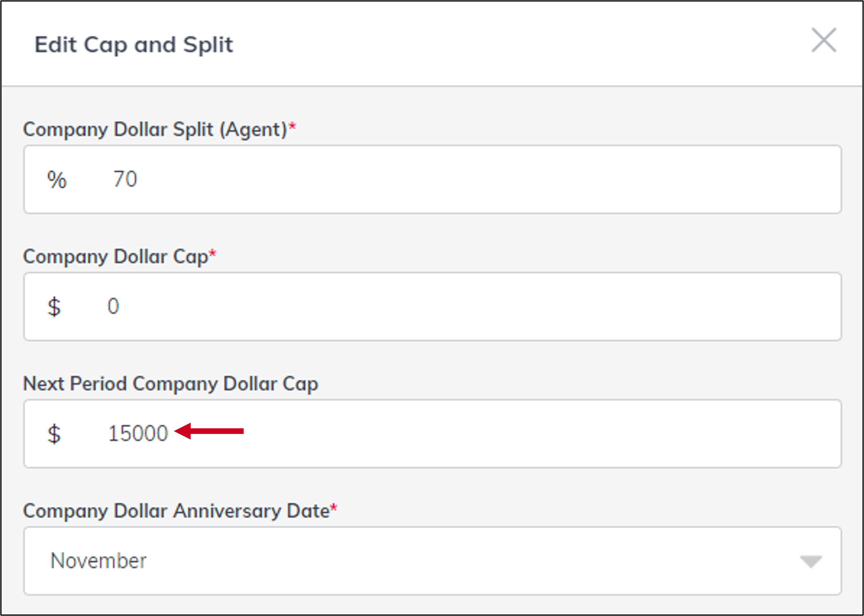The width and height of the screenshot is (864, 616).
Task: Place cursor on the 0 cap value
Action: click(113, 306)
